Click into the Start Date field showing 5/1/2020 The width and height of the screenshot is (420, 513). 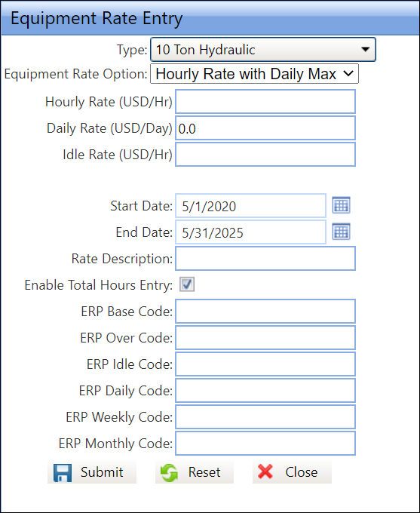tap(250, 206)
